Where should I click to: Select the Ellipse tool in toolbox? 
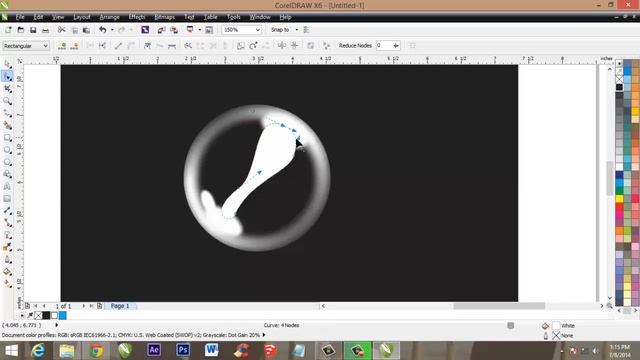pyautogui.click(x=7, y=150)
